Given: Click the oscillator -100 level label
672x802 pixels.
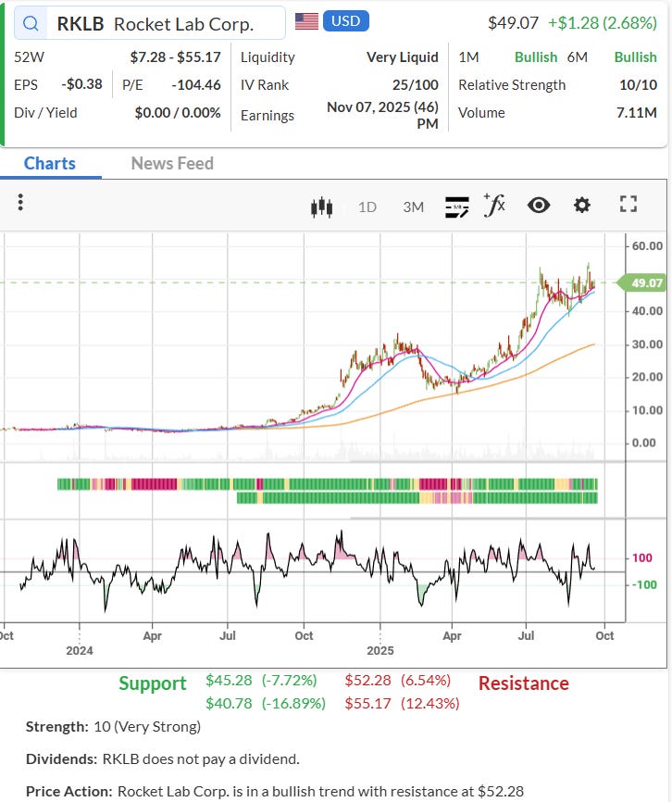Looking at the screenshot, I should pyautogui.click(x=644, y=584).
